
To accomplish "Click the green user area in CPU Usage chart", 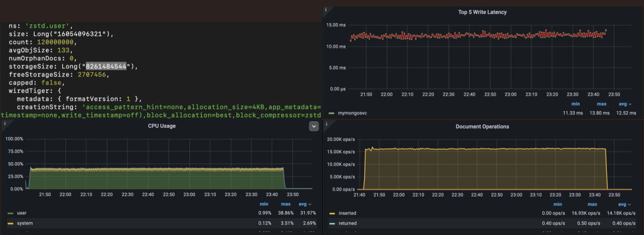I will click(x=156, y=179).
